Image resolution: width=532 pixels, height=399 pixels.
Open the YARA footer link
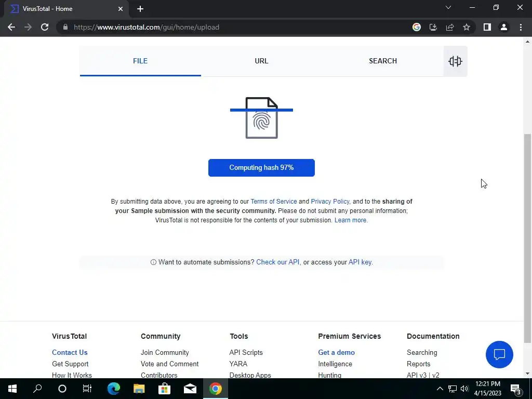click(238, 364)
